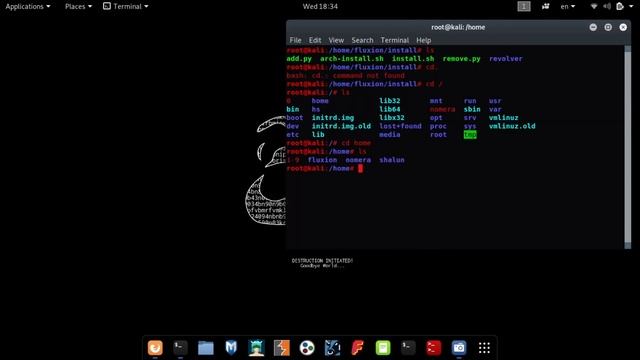Minimize the terminal window

[593, 27]
